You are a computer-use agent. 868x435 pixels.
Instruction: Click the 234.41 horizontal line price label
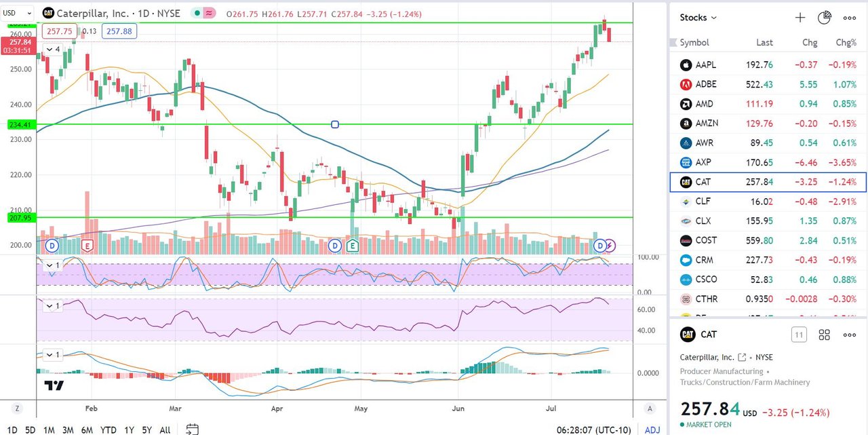click(20, 125)
